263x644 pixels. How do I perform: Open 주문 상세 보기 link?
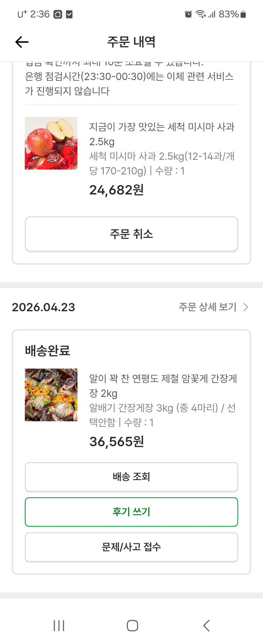tap(207, 307)
